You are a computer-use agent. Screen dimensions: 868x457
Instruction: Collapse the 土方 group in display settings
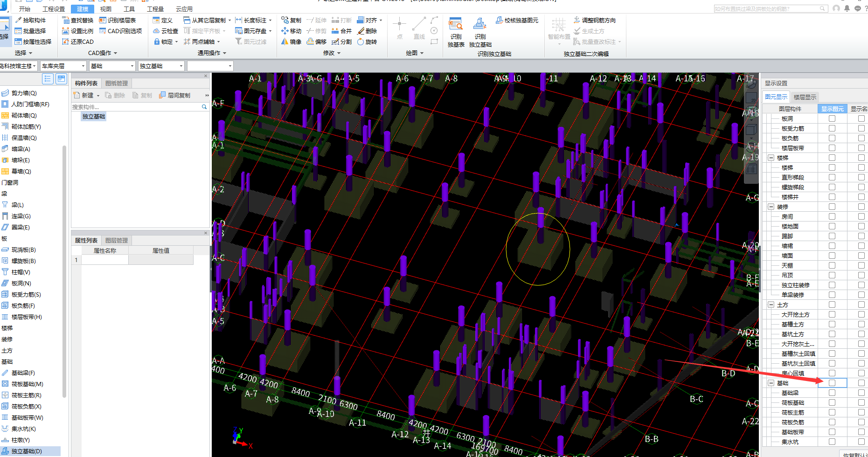(x=771, y=305)
